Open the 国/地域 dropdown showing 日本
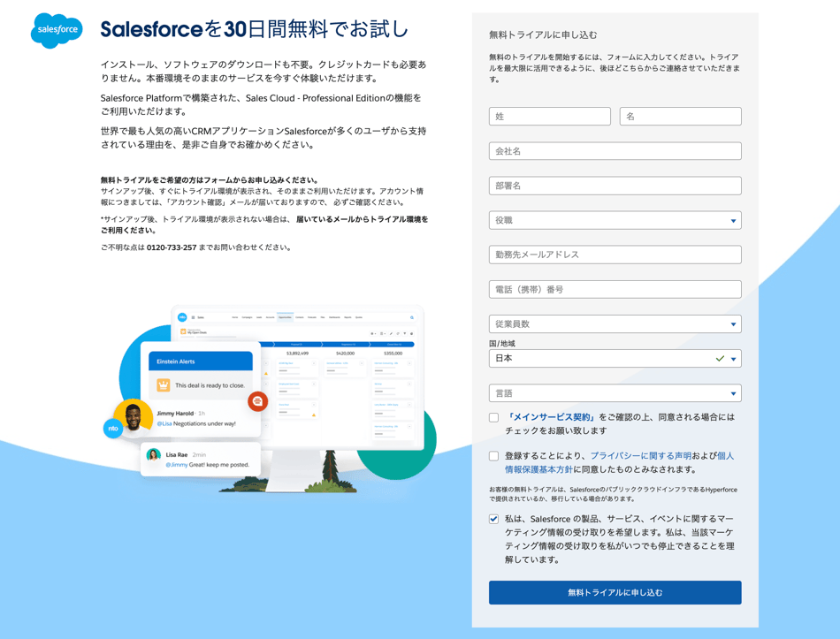The height and width of the screenshot is (639, 840). (x=615, y=358)
